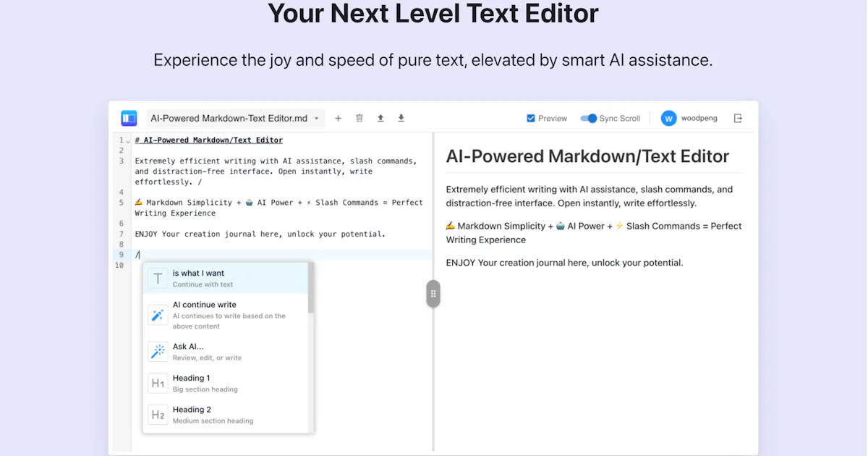Pick the Ask AI... command

pyautogui.click(x=226, y=352)
